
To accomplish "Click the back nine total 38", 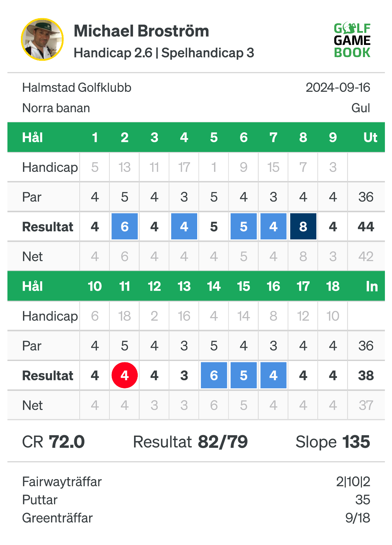I will [x=366, y=375].
